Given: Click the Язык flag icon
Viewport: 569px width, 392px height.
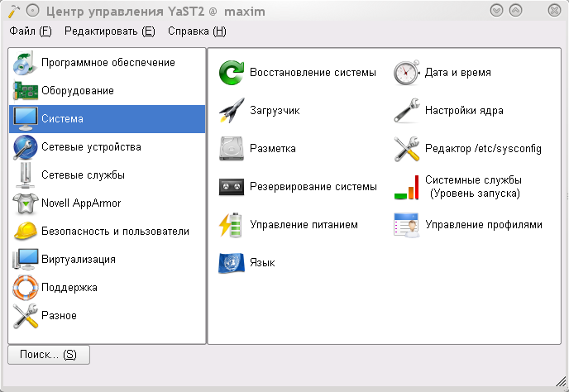Looking at the screenshot, I should pos(232,263).
